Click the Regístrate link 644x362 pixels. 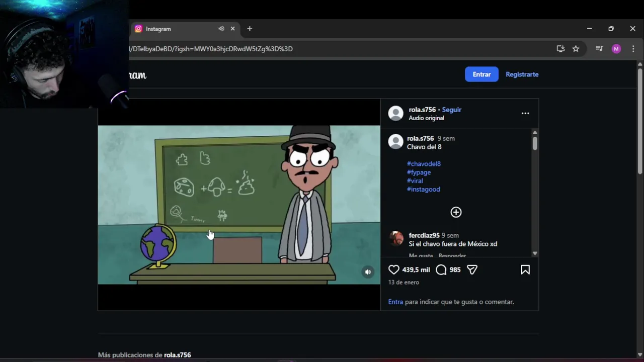[x=522, y=74]
